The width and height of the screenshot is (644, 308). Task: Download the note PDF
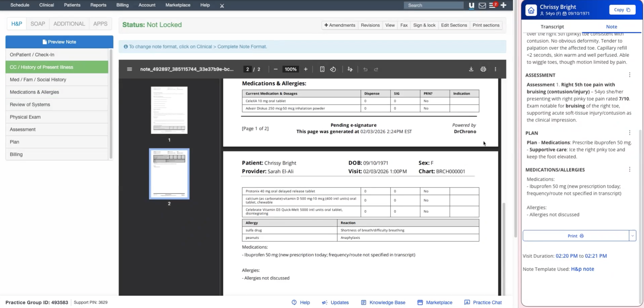tap(471, 69)
